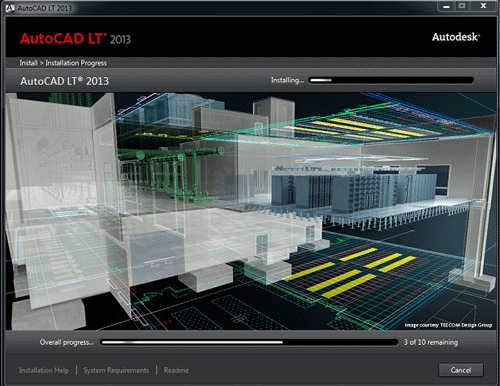Viewport: 500px width, 386px height.
Task: Click the AutoCAD LT® 2013 product heading
Action: tap(65, 81)
